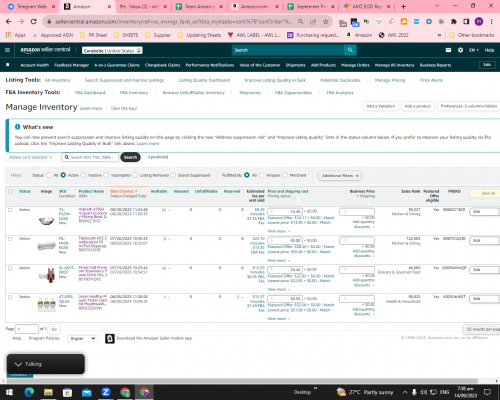Open the settings gear icon

pos(460,50)
